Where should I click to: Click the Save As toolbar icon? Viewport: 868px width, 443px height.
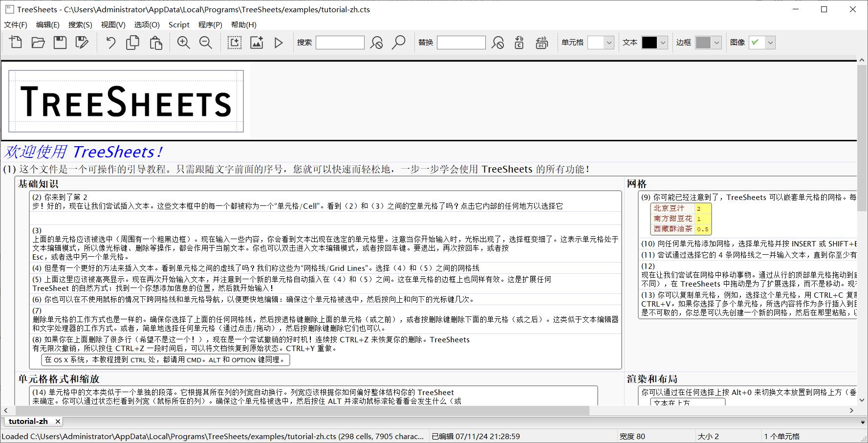point(82,43)
